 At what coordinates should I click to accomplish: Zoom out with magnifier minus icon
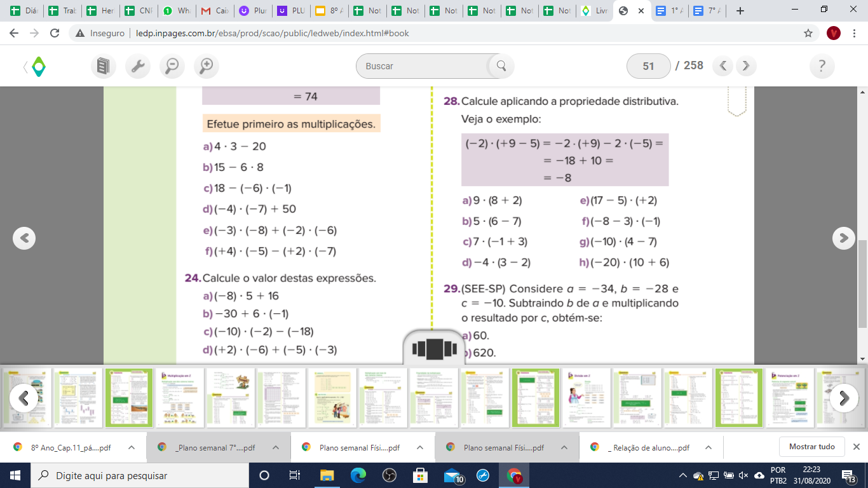(172, 66)
